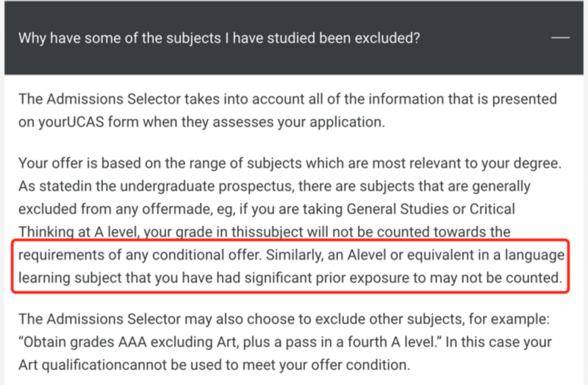Click the line starting 'Your offer is based'
Screen dimensions: 588x385
(x=290, y=163)
